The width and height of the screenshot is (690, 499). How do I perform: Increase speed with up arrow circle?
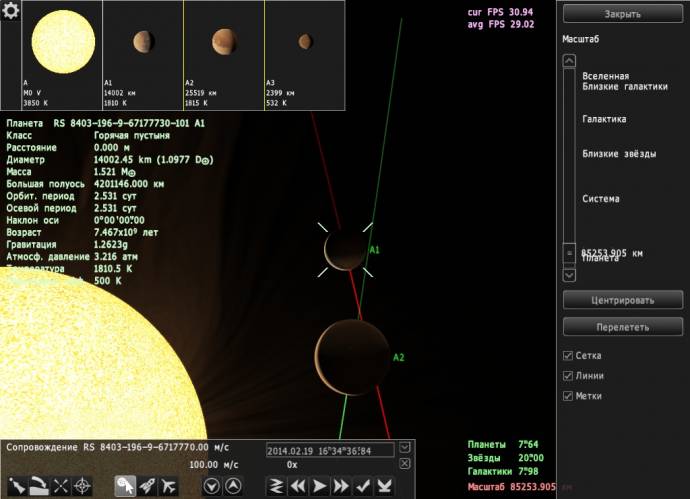pos(233,486)
